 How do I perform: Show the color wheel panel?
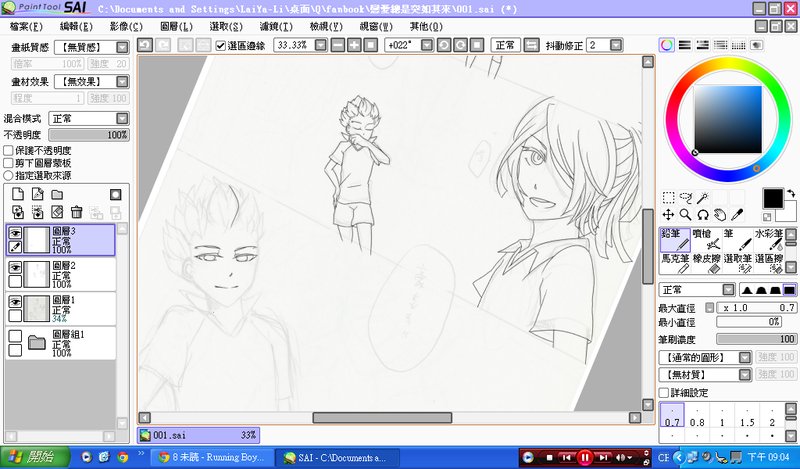click(x=666, y=45)
